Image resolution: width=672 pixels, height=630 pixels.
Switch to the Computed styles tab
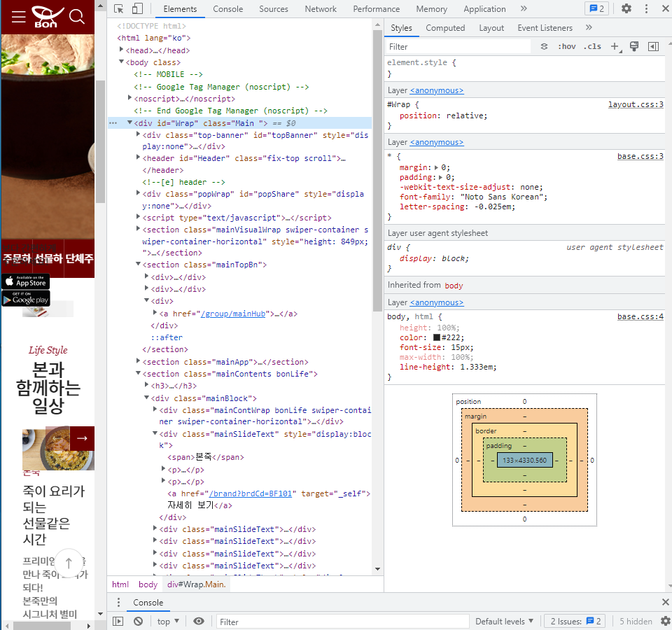pos(445,28)
